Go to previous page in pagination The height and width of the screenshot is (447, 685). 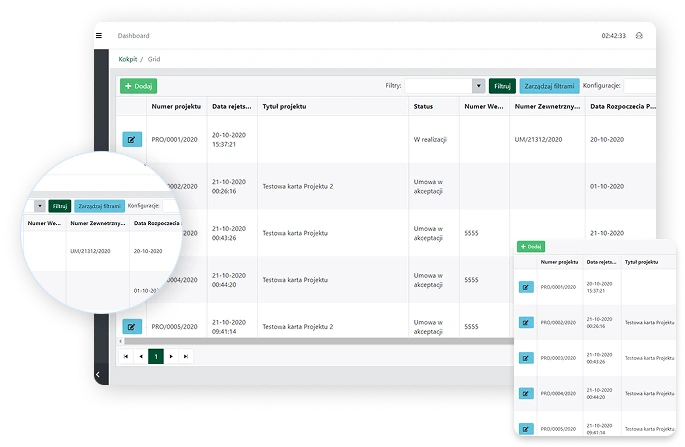pos(140,355)
